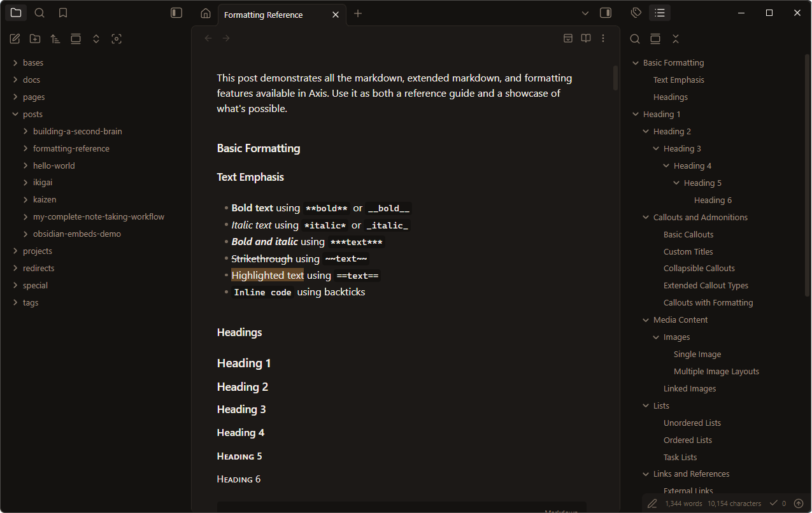Collapse Callouts and Admonitions outline section
The image size is (812, 513).
(646, 218)
